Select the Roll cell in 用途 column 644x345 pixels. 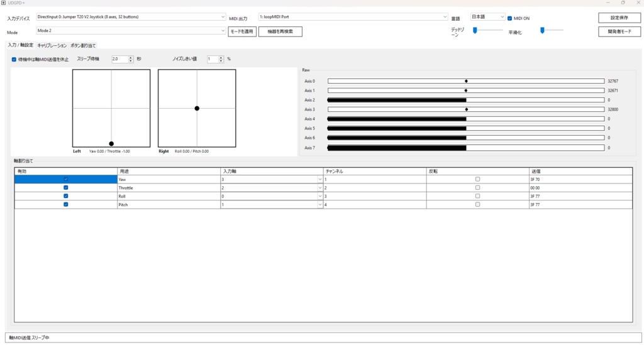point(169,196)
